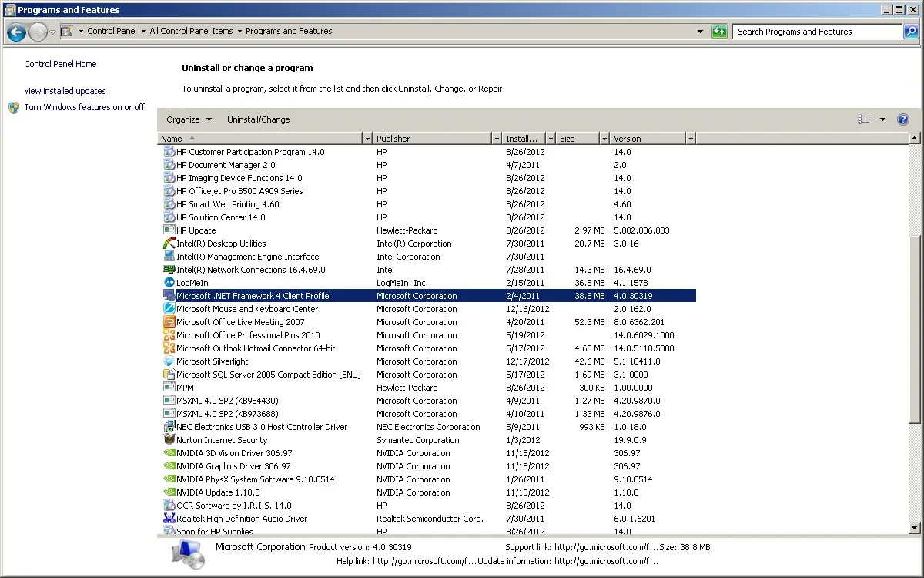The image size is (924, 578).
Task: Select the HP Customer Participation Program 14.0 row
Action: (428, 152)
